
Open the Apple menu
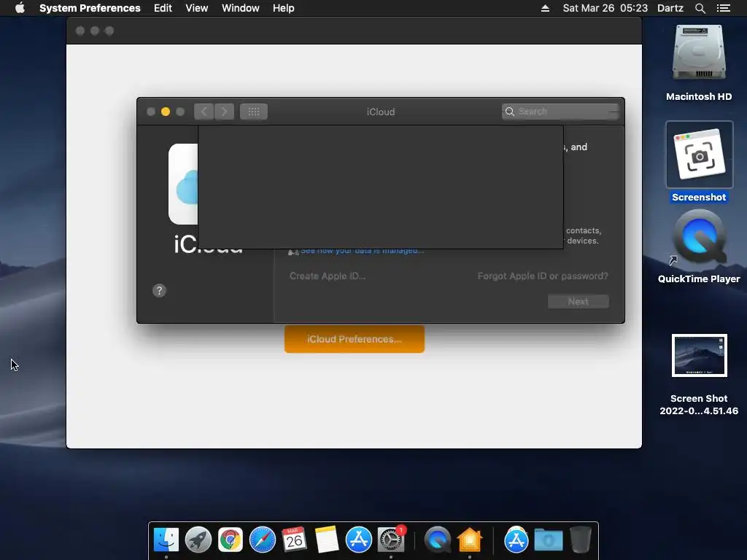click(20, 8)
